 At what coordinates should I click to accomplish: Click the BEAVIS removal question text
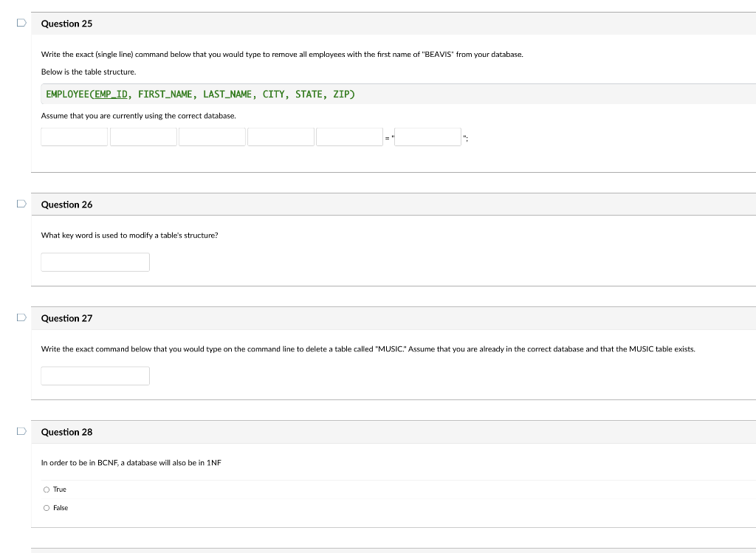pyautogui.click(x=282, y=55)
